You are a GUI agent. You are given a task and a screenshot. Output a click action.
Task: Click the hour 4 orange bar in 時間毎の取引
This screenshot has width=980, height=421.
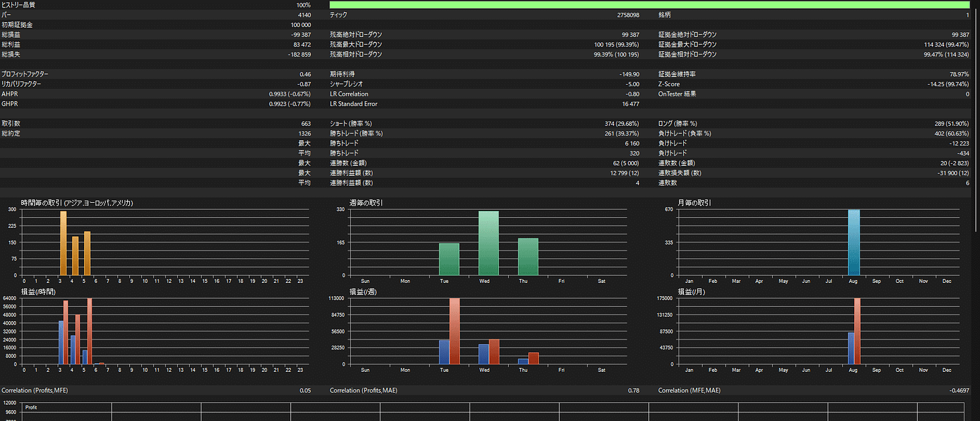coord(75,256)
